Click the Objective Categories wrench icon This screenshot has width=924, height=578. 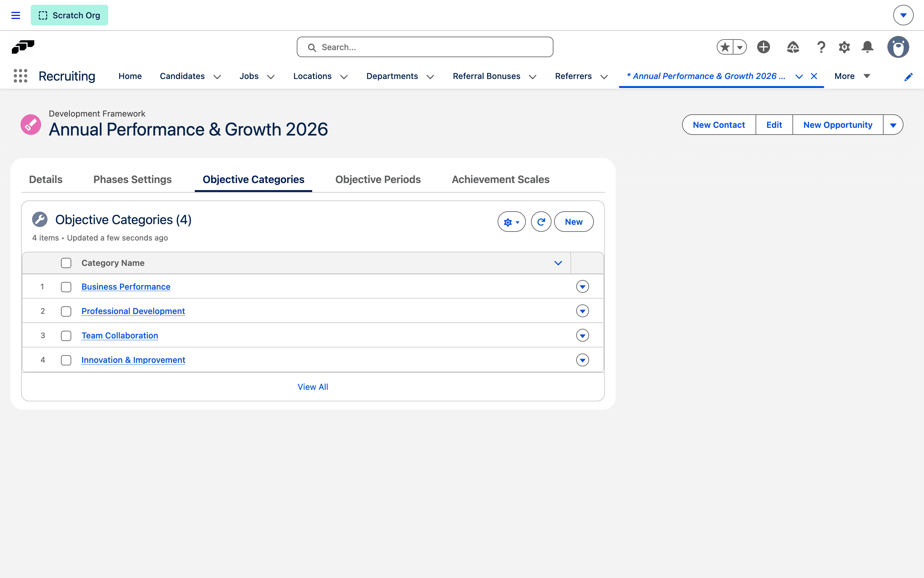(40, 219)
